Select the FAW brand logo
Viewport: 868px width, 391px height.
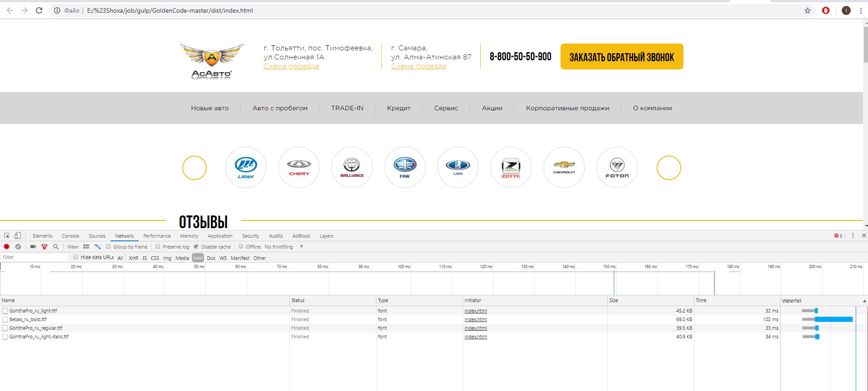tap(405, 167)
